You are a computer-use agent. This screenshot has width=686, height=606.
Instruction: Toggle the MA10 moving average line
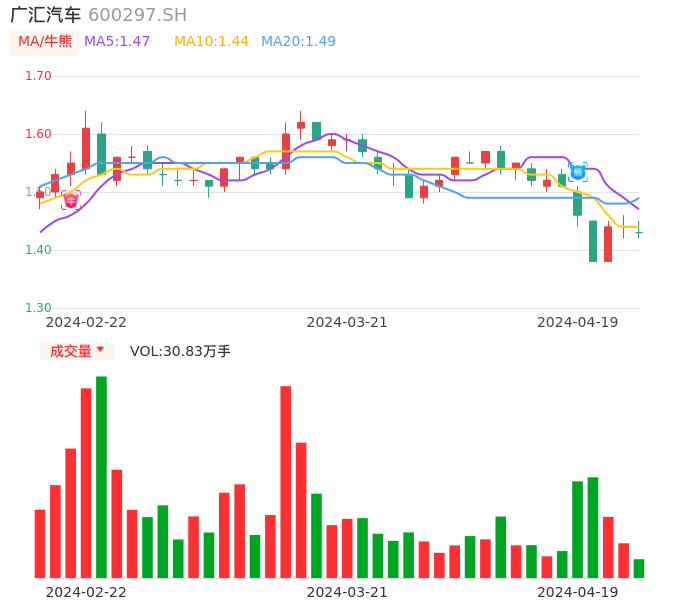[211, 42]
